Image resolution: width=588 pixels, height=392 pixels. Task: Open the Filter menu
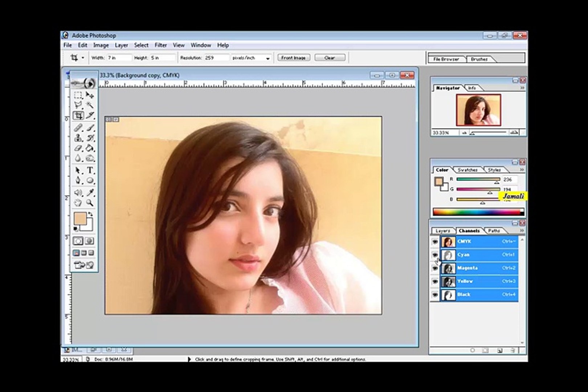[x=160, y=45]
